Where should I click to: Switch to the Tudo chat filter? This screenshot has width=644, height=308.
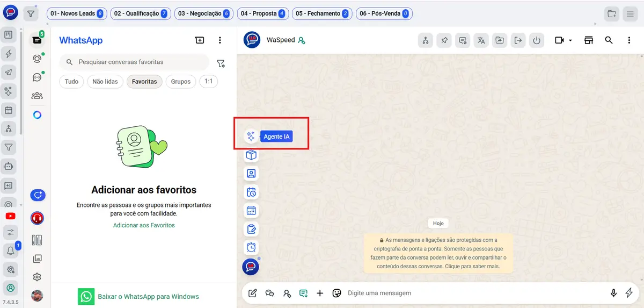pyautogui.click(x=71, y=82)
